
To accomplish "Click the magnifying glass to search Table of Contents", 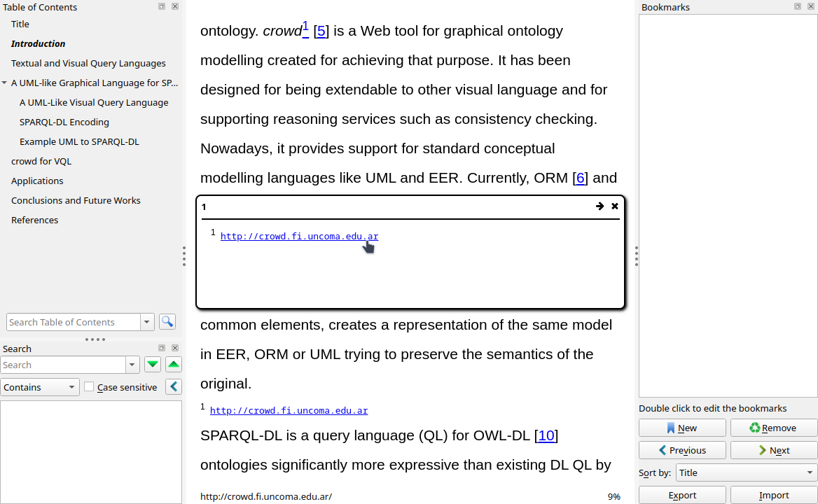I will (167, 321).
